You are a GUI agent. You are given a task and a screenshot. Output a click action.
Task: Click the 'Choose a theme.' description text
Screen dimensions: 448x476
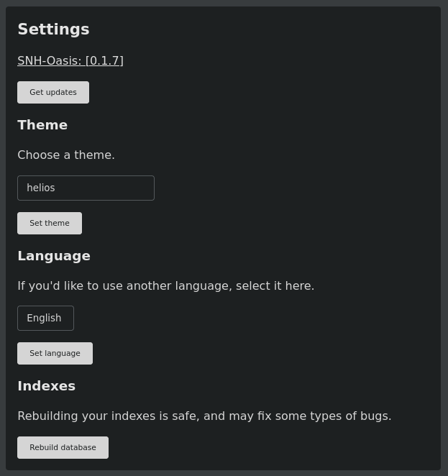point(66,155)
